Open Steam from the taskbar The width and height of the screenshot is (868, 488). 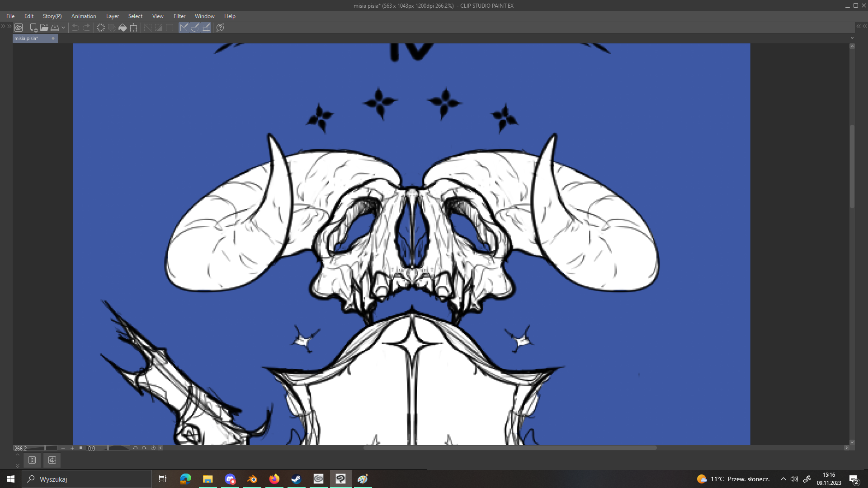[297, 479]
